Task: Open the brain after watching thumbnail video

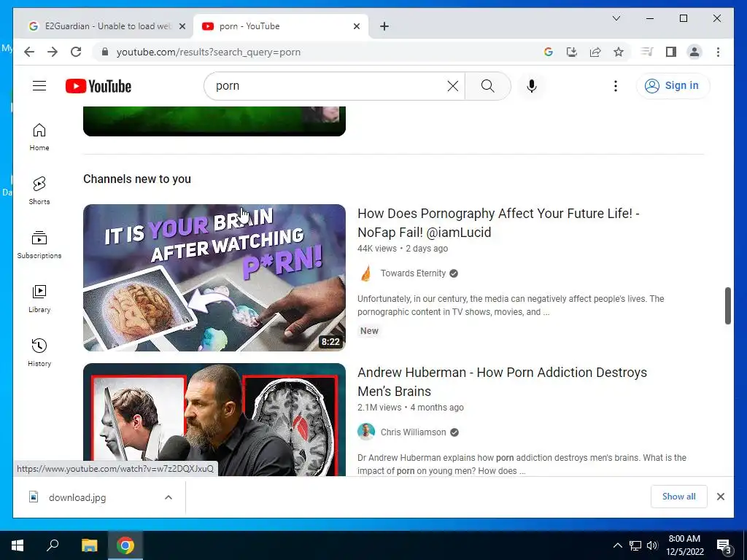Action: [214, 278]
